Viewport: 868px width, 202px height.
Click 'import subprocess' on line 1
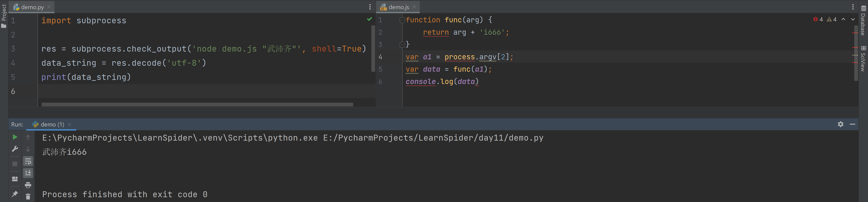pyautogui.click(x=84, y=21)
